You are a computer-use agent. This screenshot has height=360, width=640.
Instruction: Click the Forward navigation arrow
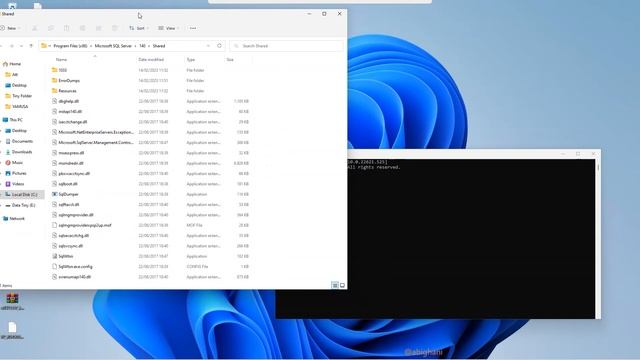[12, 46]
